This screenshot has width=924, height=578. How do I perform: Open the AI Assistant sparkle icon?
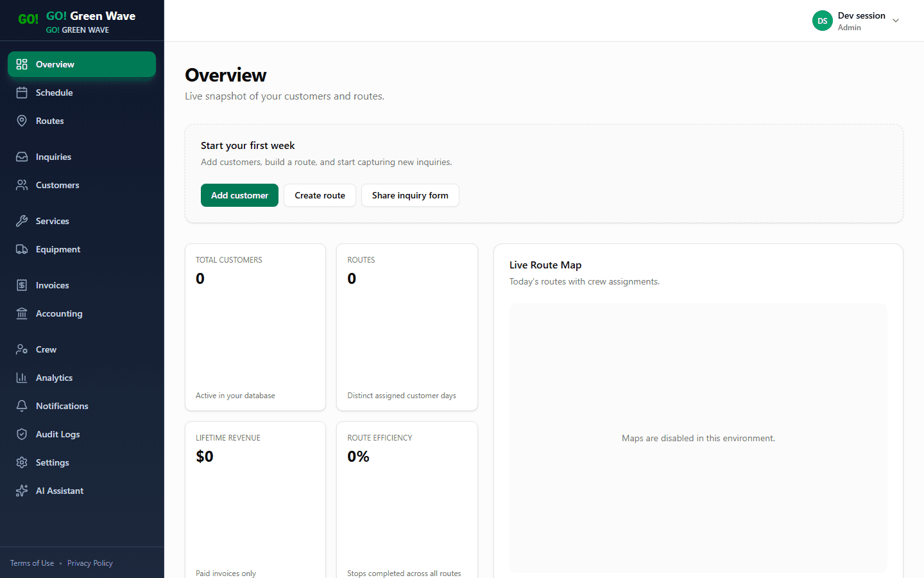pyautogui.click(x=22, y=490)
